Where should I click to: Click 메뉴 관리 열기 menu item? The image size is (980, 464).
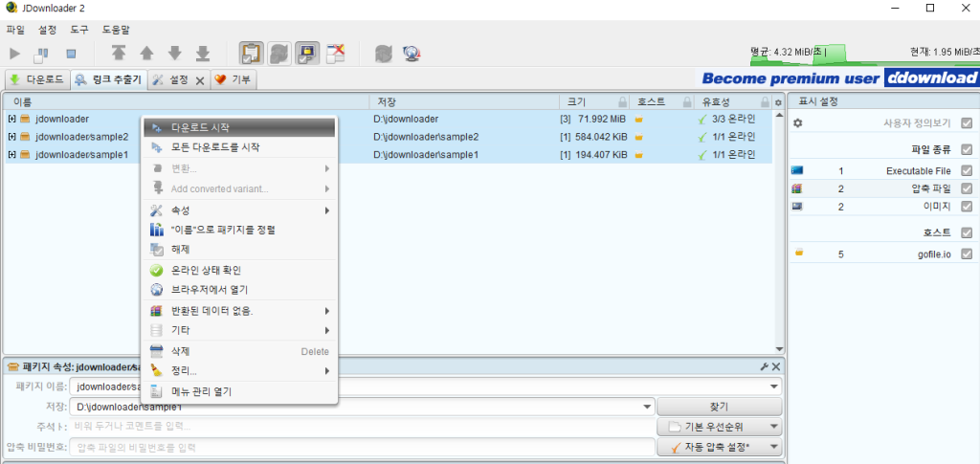tap(239, 391)
